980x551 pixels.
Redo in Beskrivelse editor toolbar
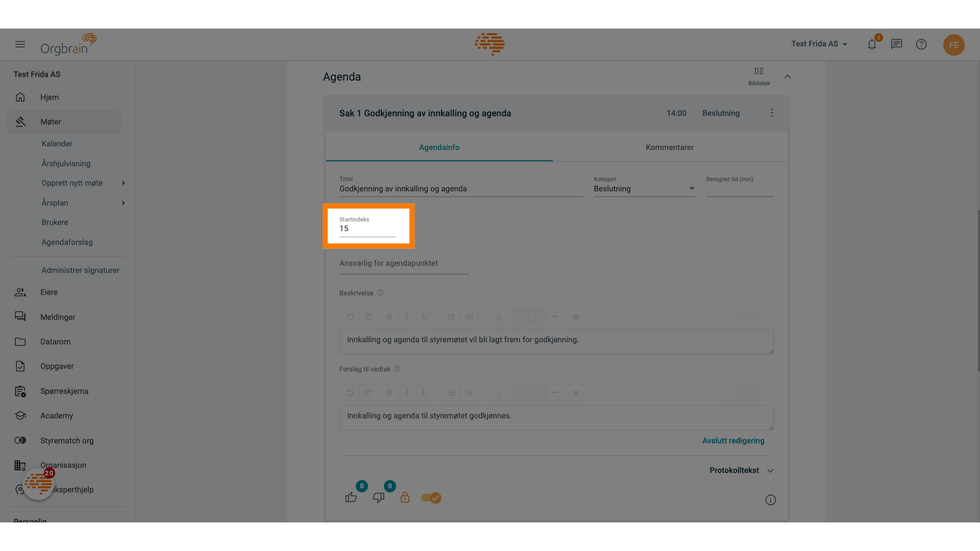pyautogui.click(x=368, y=317)
